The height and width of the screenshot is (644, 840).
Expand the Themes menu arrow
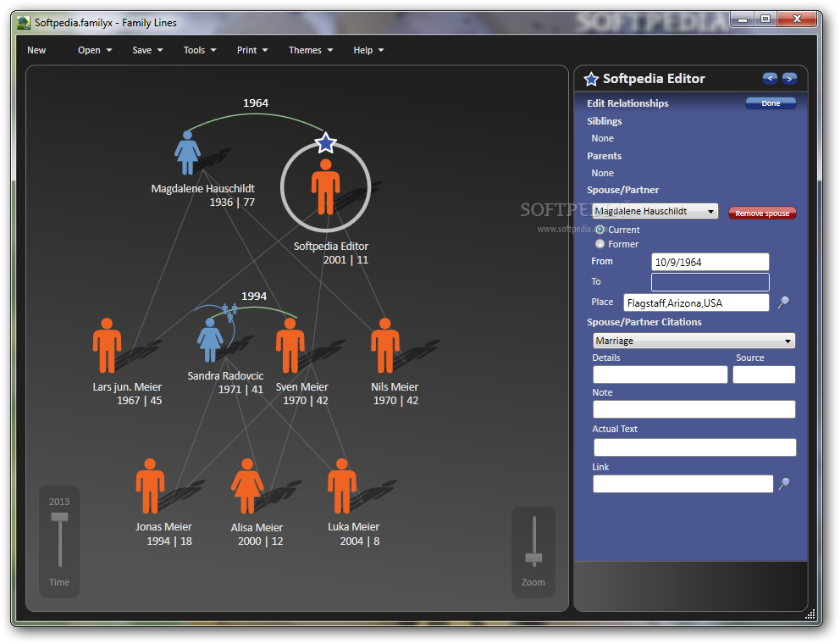coord(330,50)
